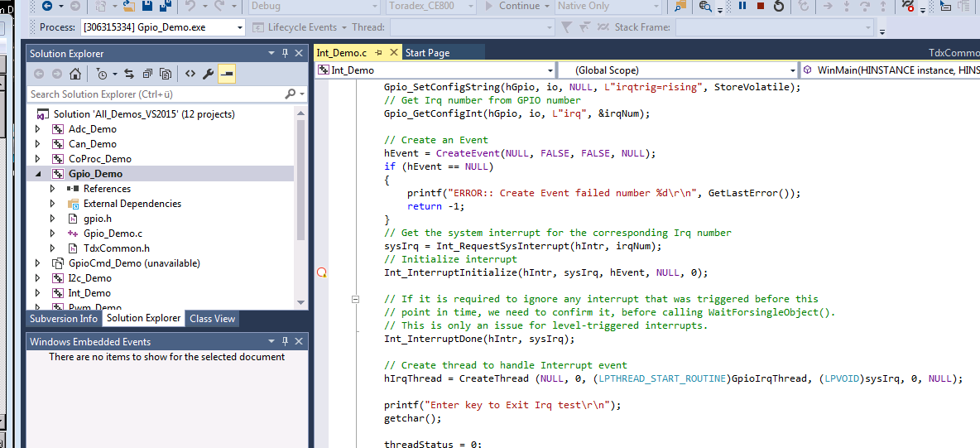Viewport: 980px width, 448px height.
Task: Click Solution Explorer Home icon
Action: (x=75, y=74)
